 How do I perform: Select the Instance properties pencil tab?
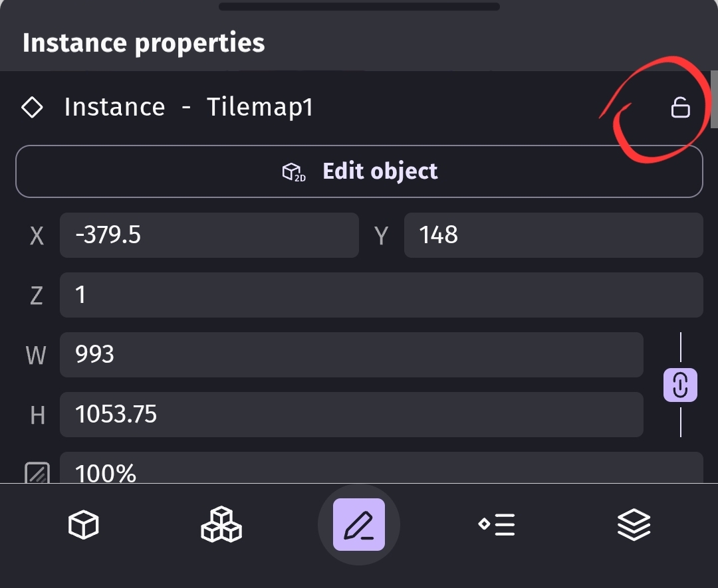point(359,525)
